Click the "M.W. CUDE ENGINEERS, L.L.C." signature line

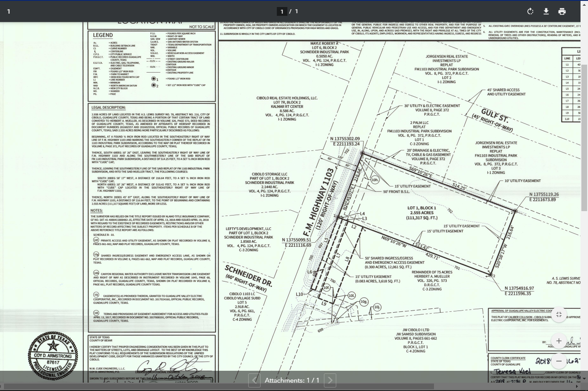point(107,369)
